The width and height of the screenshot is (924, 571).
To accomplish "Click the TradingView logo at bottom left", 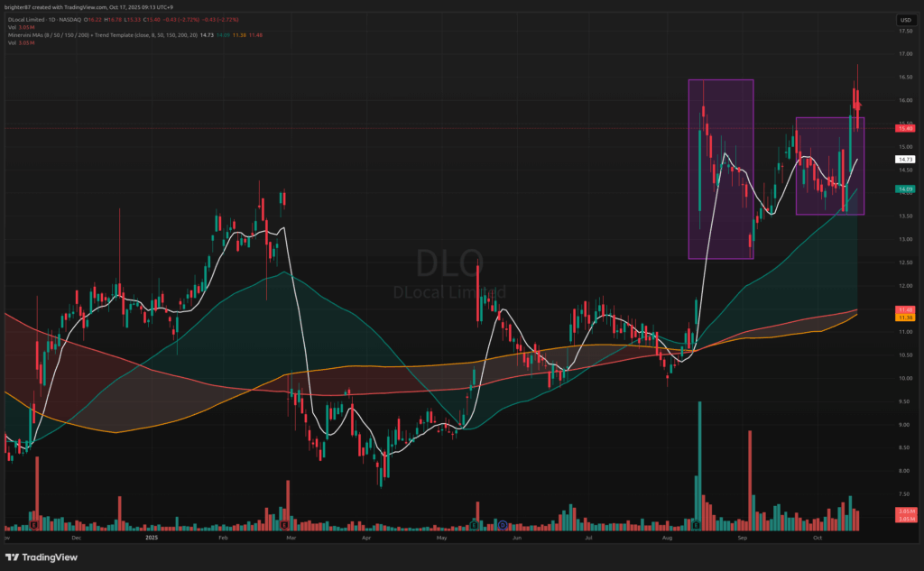I will point(40,556).
